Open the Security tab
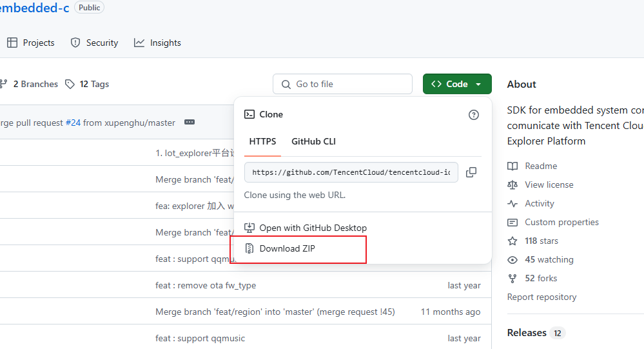The height and width of the screenshot is (349, 644). tap(94, 43)
